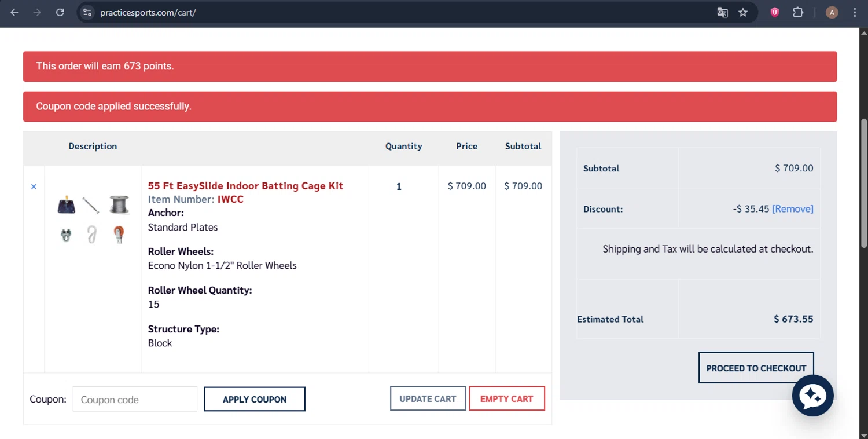The height and width of the screenshot is (439, 868).
Task: Click the Apply Coupon button
Action: 255,399
